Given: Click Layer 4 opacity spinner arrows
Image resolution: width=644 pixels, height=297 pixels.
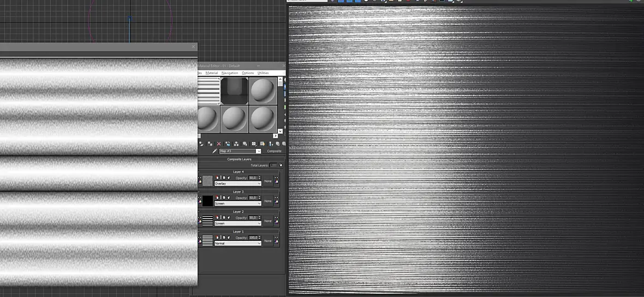Looking at the screenshot, I should pyautogui.click(x=260, y=178).
